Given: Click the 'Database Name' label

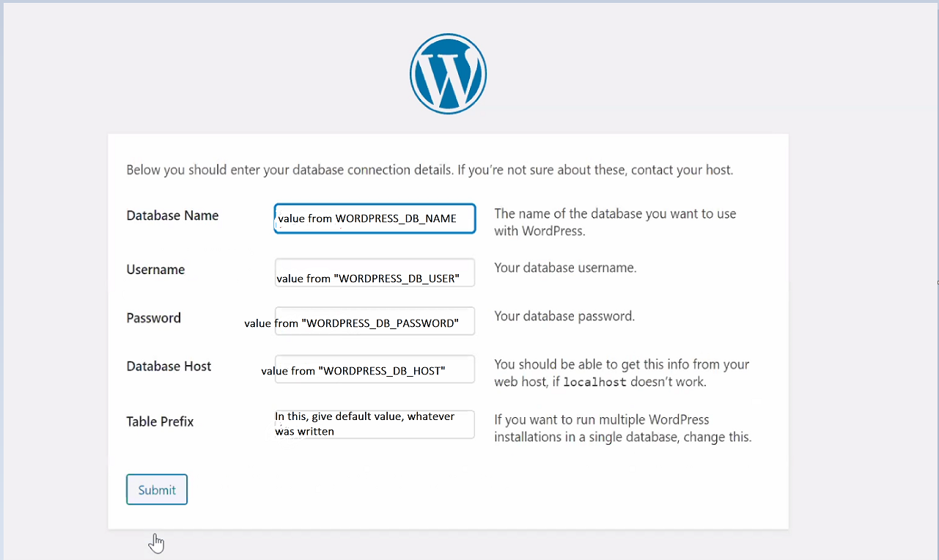Looking at the screenshot, I should point(172,215).
